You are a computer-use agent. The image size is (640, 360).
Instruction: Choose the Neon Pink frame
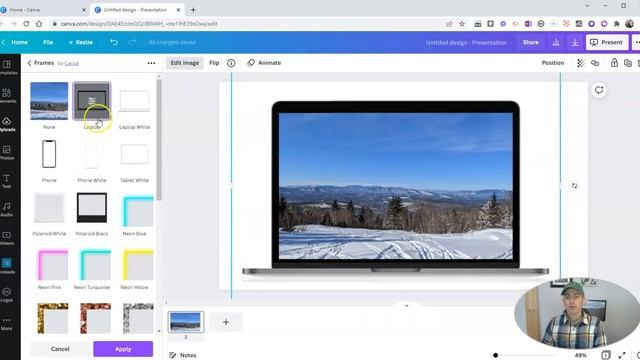point(53,265)
